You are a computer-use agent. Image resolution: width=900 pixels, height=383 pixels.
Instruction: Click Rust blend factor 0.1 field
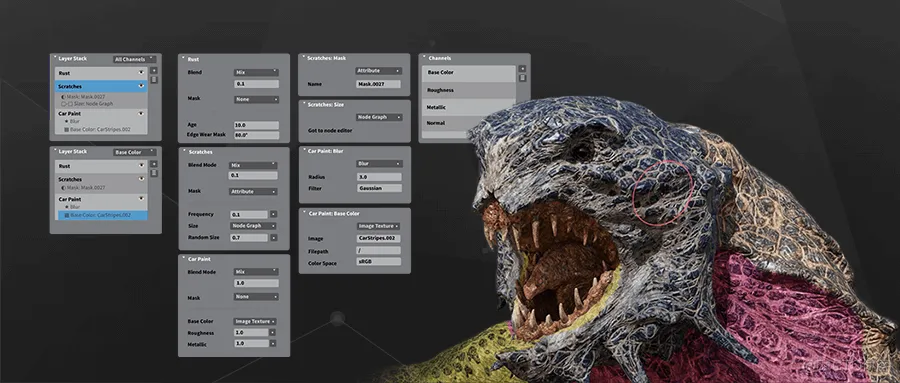point(257,84)
